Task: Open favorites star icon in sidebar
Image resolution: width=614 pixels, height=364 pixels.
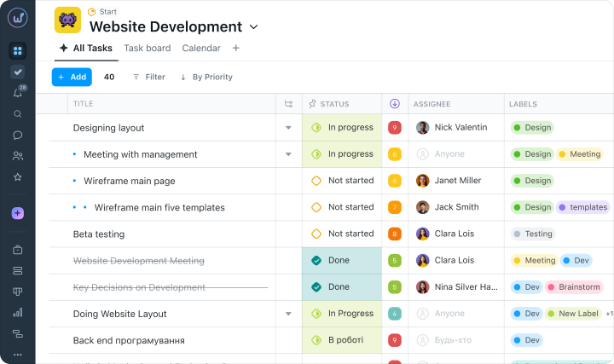Action: 18,177
